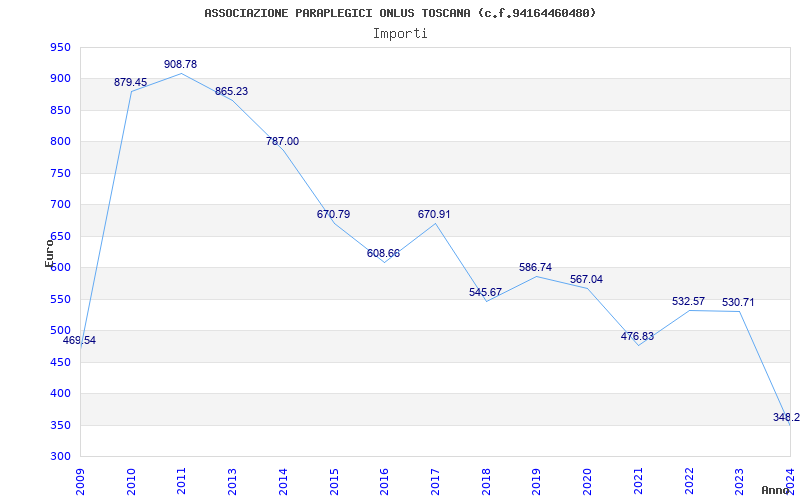Click the 2014 x-axis year label
Image resolution: width=800 pixels, height=500 pixels.
click(x=283, y=481)
